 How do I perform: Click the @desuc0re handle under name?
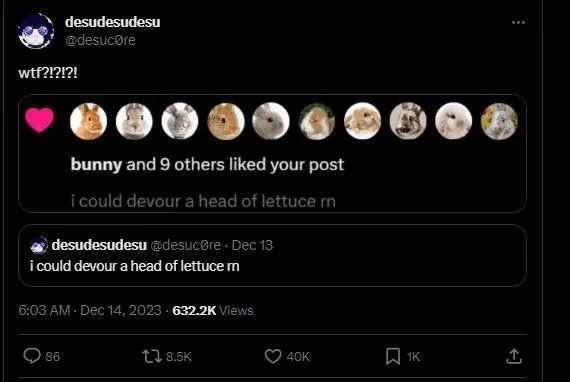pos(100,40)
